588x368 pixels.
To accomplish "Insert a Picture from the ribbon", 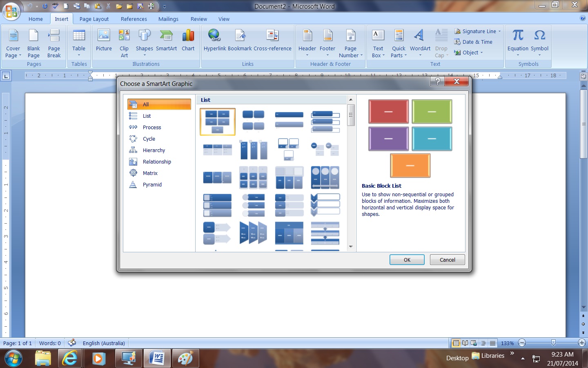I will click(x=104, y=41).
